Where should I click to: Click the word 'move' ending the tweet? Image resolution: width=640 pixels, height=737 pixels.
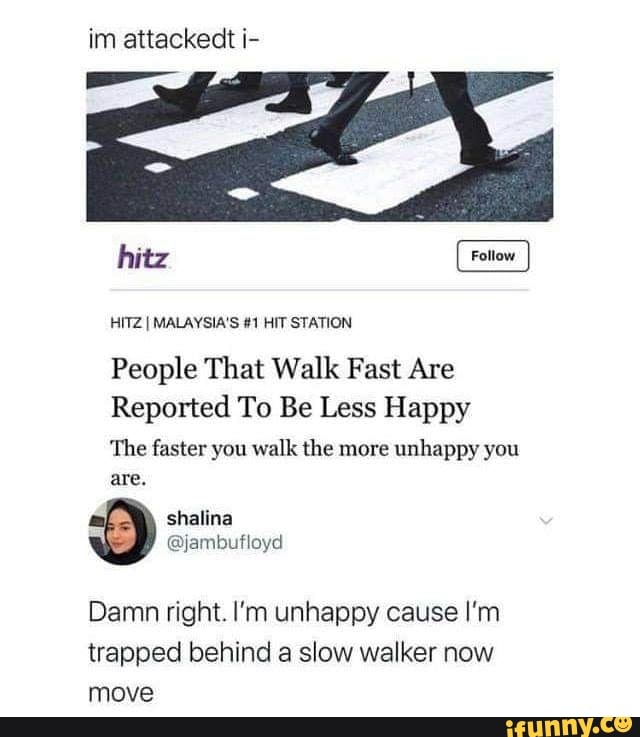[x=121, y=694]
